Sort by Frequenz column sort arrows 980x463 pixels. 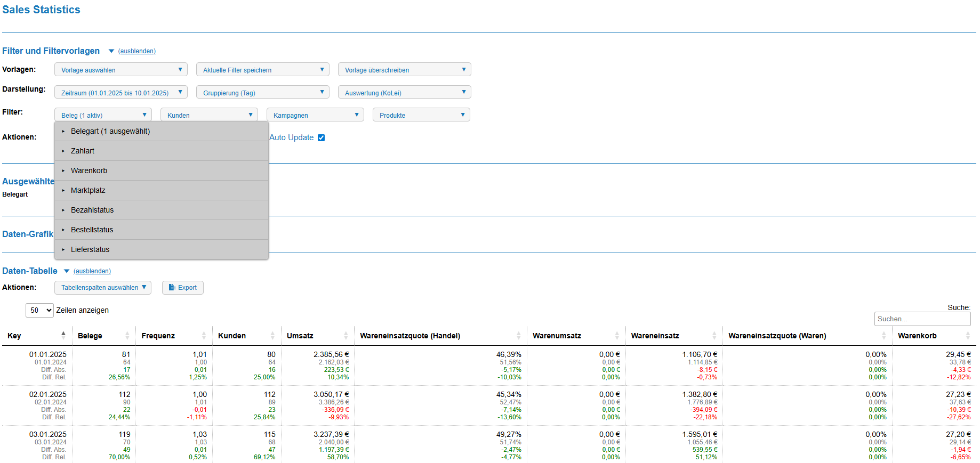pos(204,336)
